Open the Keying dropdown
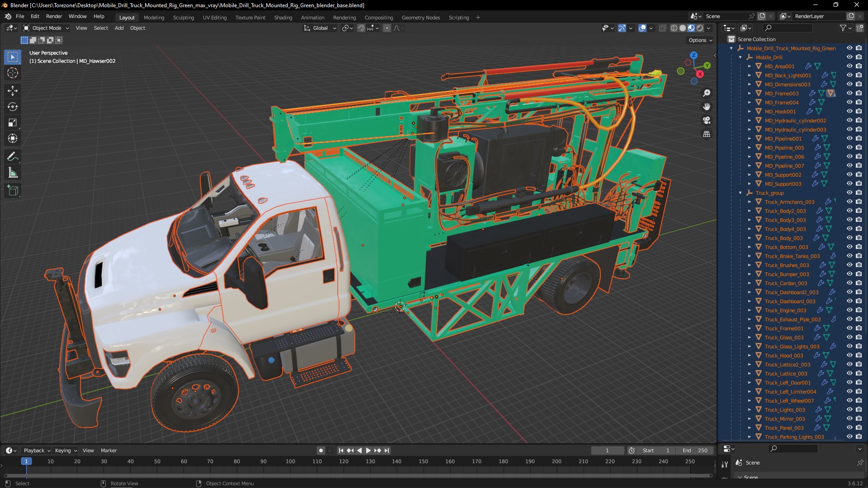Screen dimensions: 868x488 pos(66,450)
